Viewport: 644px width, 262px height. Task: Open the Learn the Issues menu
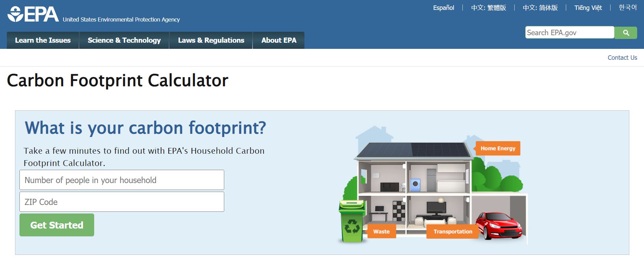point(43,40)
